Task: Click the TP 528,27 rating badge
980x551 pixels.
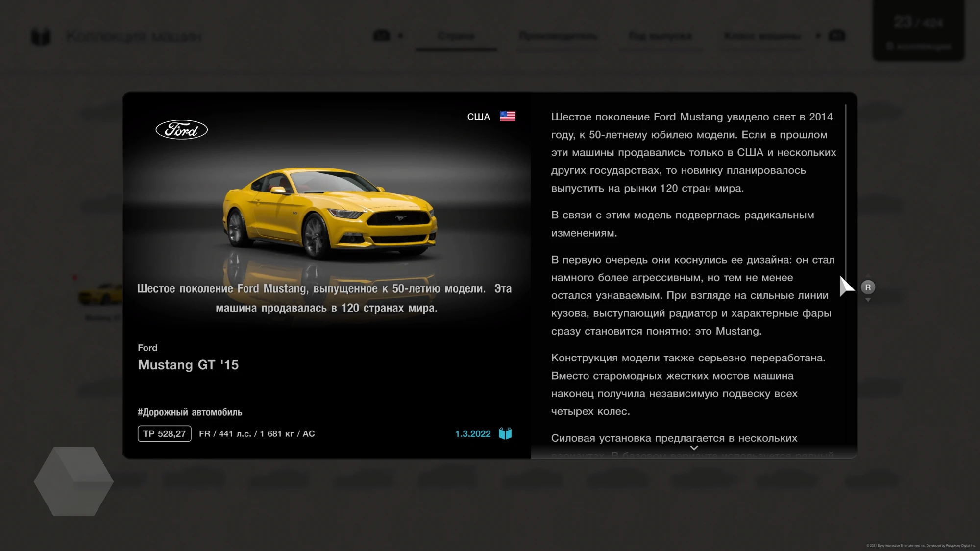Action: click(x=165, y=434)
